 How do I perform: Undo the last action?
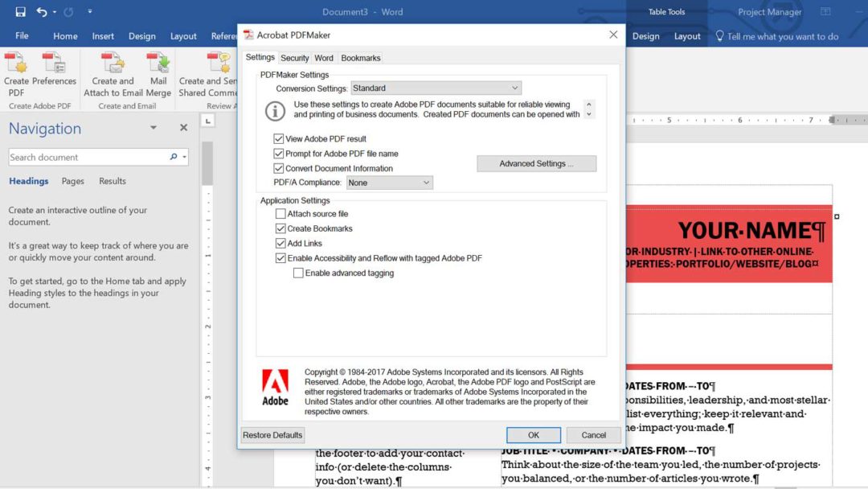42,11
